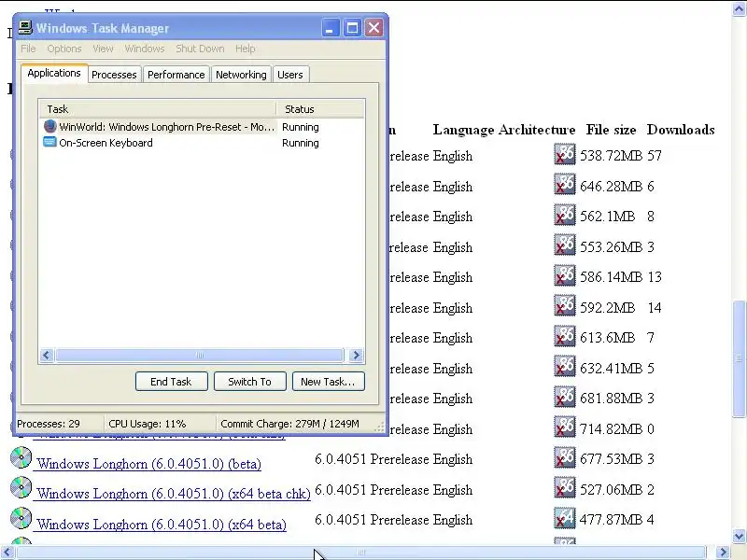Open the Windows menu in Task Manager
Image resolution: width=747 pixels, height=560 pixels.
tap(145, 49)
